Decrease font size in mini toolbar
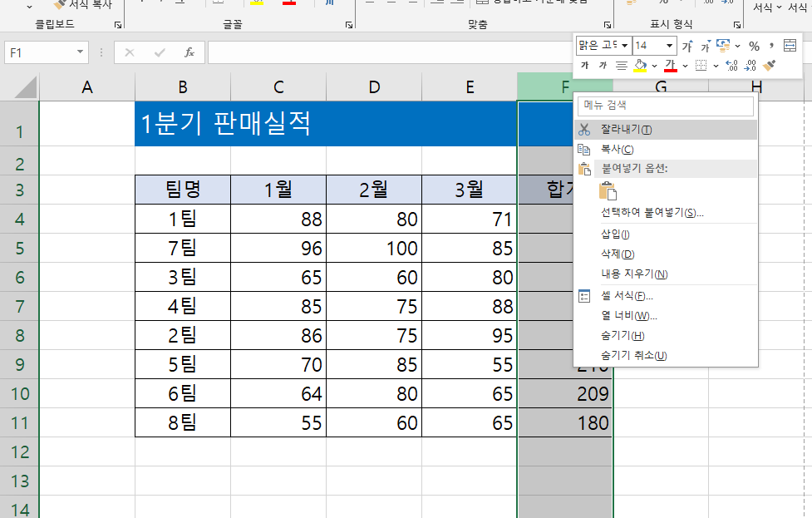 [706, 47]
